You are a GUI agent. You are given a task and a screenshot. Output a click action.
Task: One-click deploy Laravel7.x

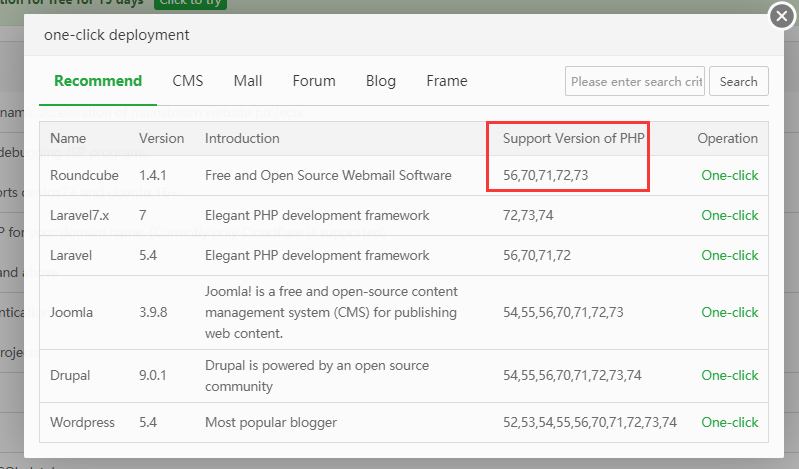pos(730,215)
